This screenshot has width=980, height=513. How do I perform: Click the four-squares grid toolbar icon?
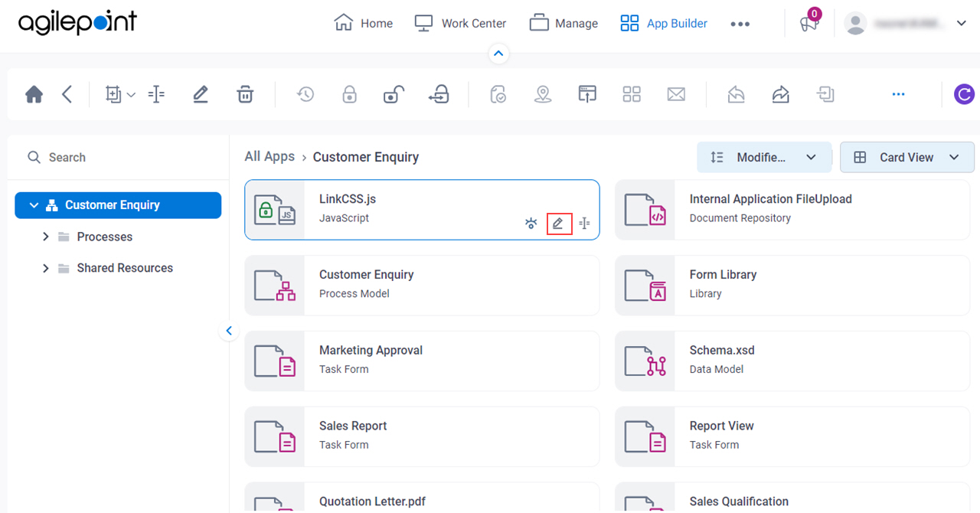(x=632, y=94)
